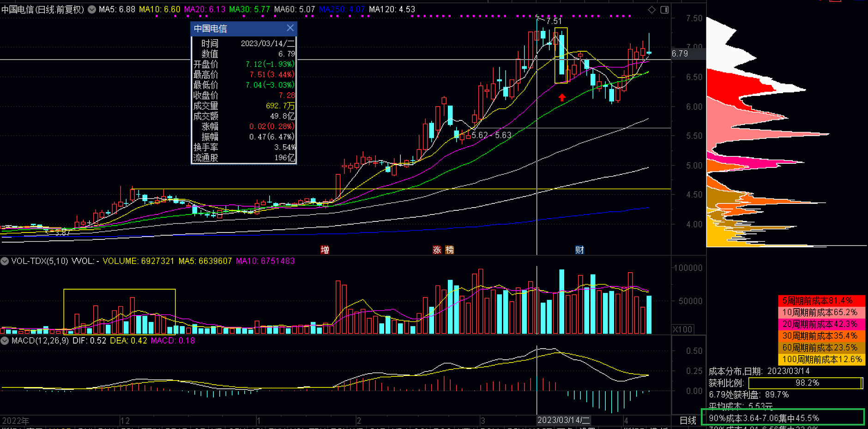The height and width of the screenshot is (429, 868).
Task: Click the MA120: 4.53 label
Action: 392,9
